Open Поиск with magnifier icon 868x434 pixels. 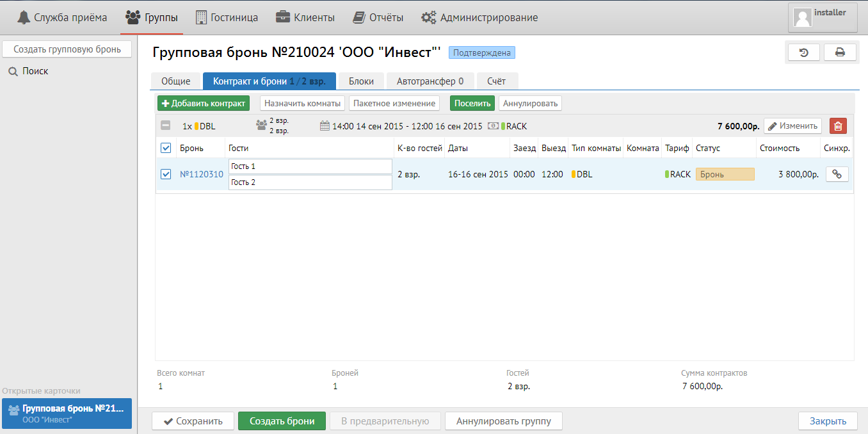[x=29, y=71]
